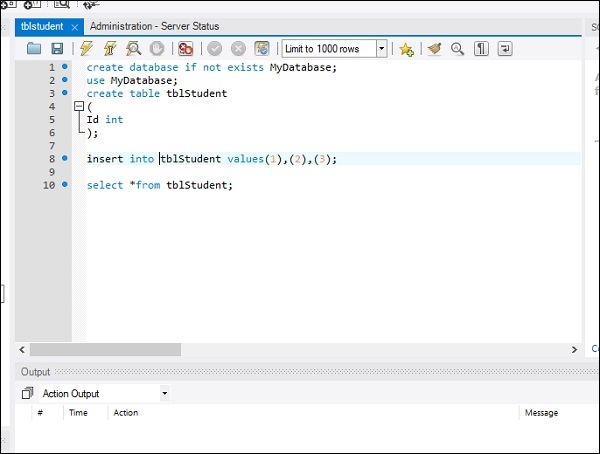Click the Message column header
600x454 pixels.
pos(541,413)
